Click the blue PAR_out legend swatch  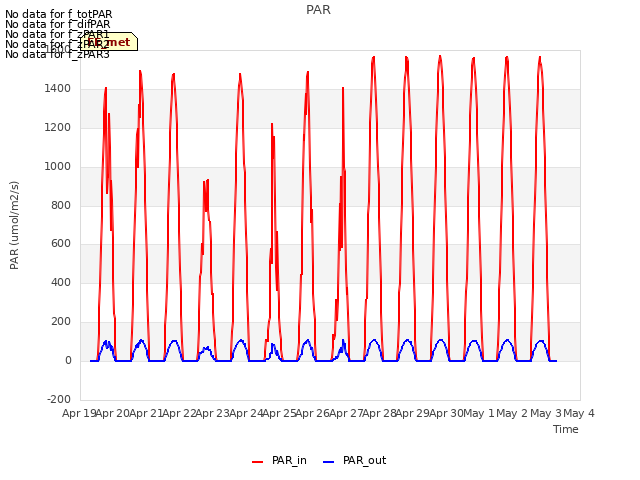tap(329, 462)
